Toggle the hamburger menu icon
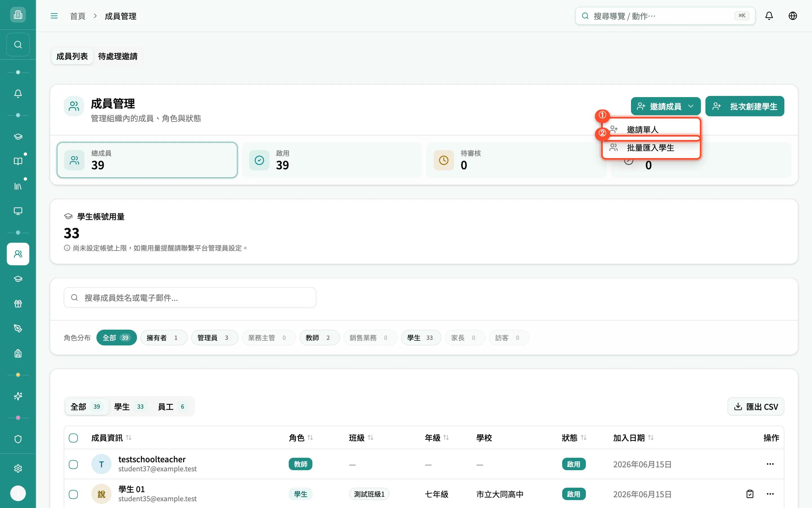 pos(54,16)
